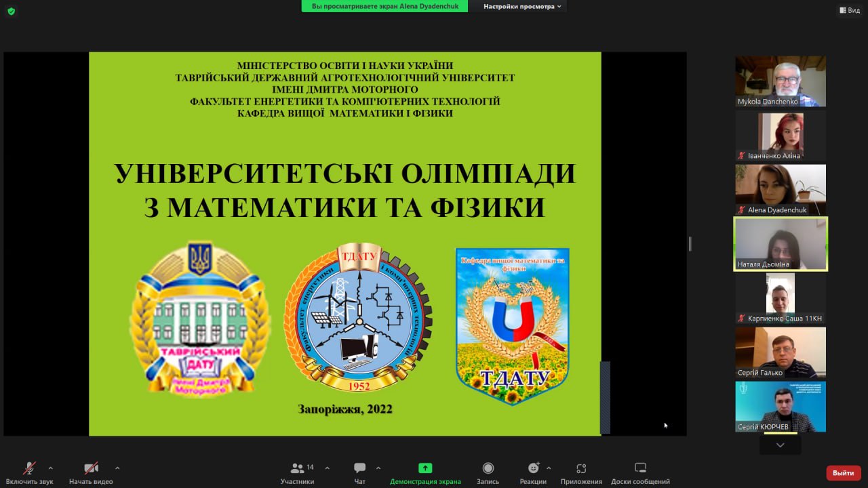Click the text Запоріжжя, 2022
This screenshot has width=868, height=488.
click(x=345, y=409)
